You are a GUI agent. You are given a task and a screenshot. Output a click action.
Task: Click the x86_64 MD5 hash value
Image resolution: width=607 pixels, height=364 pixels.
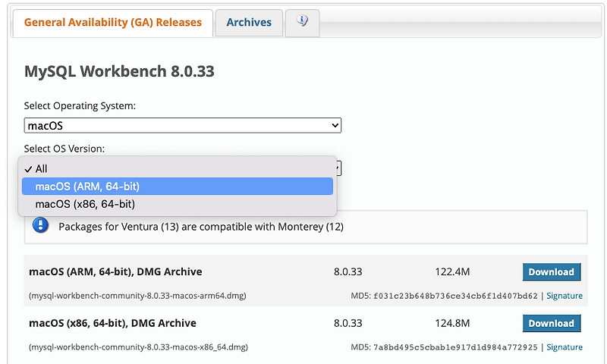coord(456,347)
